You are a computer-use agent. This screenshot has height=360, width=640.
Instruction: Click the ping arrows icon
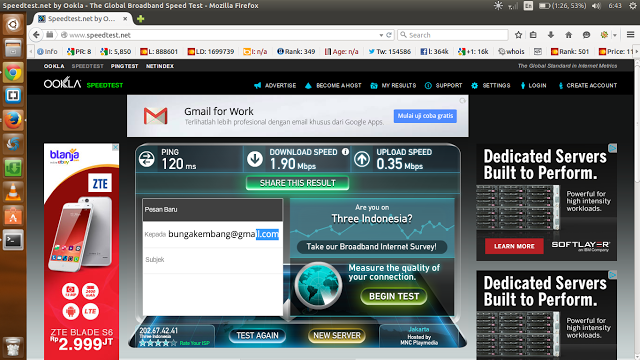[147, 159]
